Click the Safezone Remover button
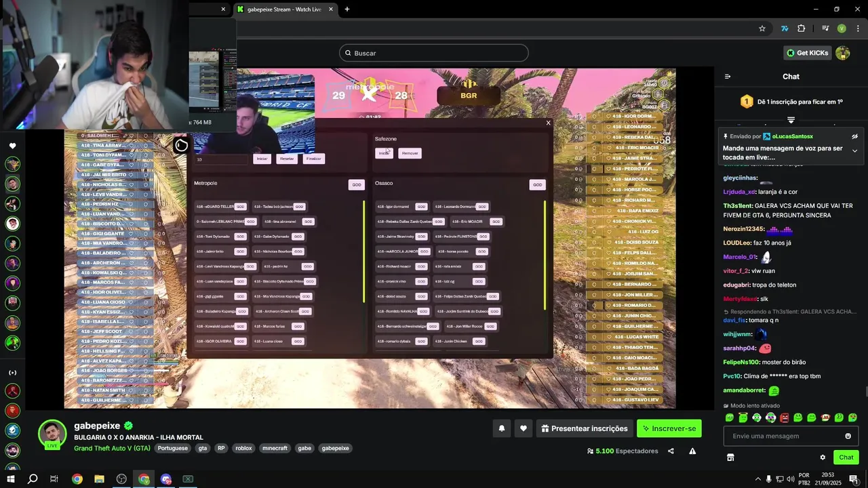Image resolution: width=868 pixels, height=488 pixels. click(410, 153)
